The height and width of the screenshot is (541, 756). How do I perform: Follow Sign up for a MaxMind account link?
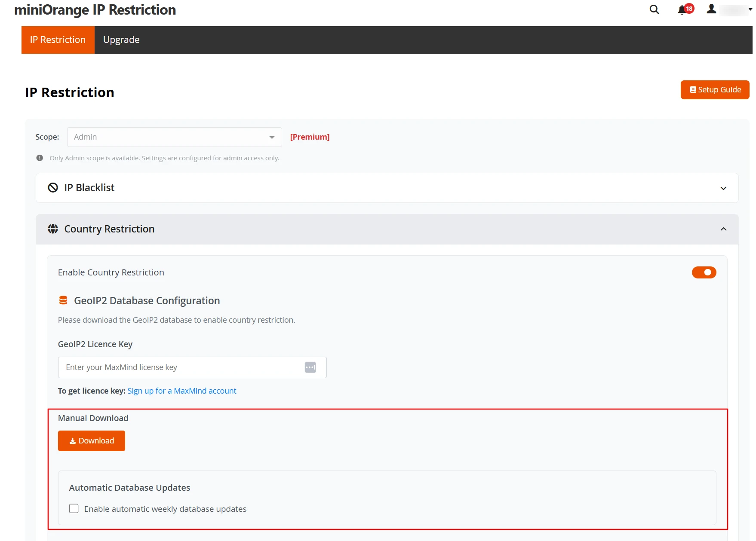(182, 391)
